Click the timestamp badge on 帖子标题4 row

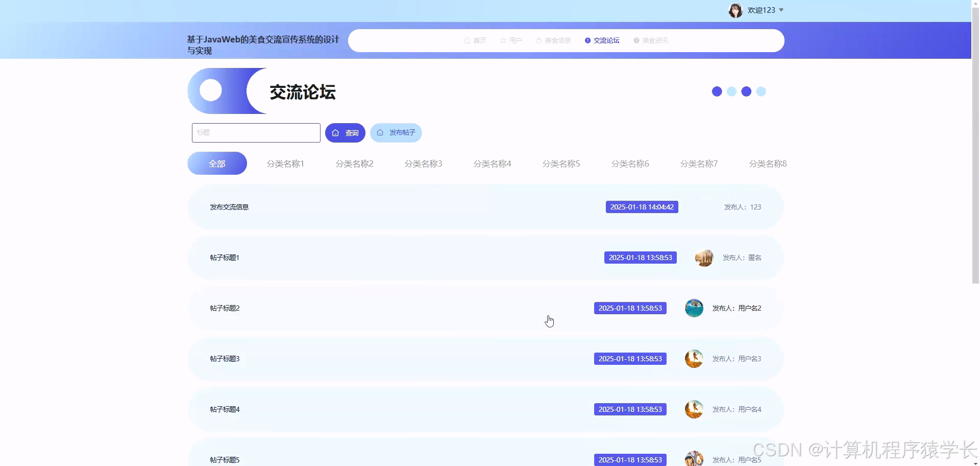pyautogui.click(x=630, y=409)
